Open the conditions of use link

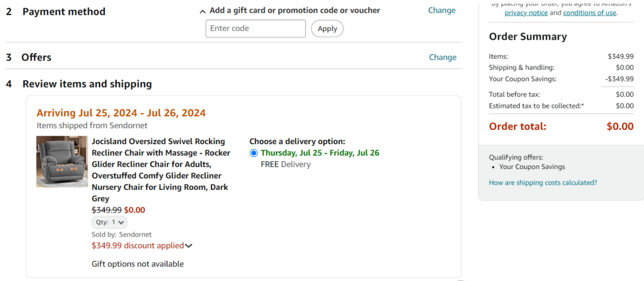[x=590, y=13]
